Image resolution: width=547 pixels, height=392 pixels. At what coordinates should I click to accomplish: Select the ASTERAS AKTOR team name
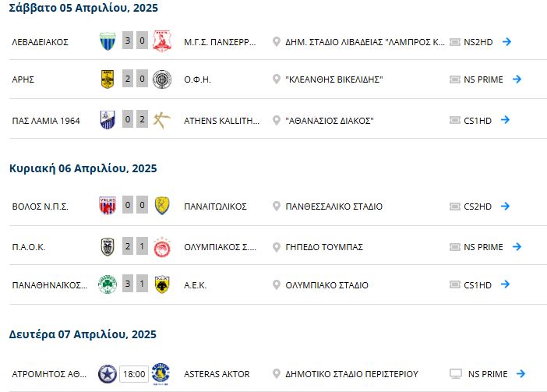(x=217, y=374)
